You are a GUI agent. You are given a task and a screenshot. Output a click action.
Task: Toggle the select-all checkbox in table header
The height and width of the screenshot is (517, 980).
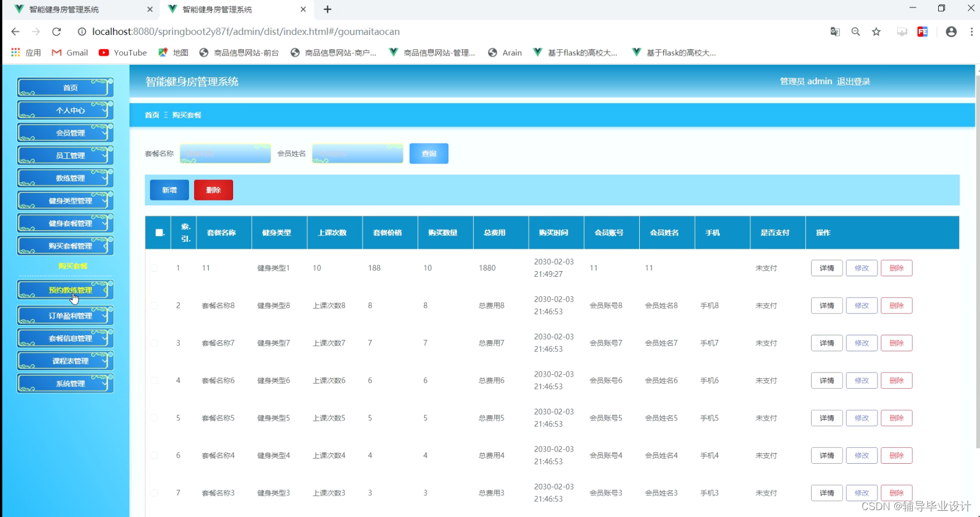[159, 233]
